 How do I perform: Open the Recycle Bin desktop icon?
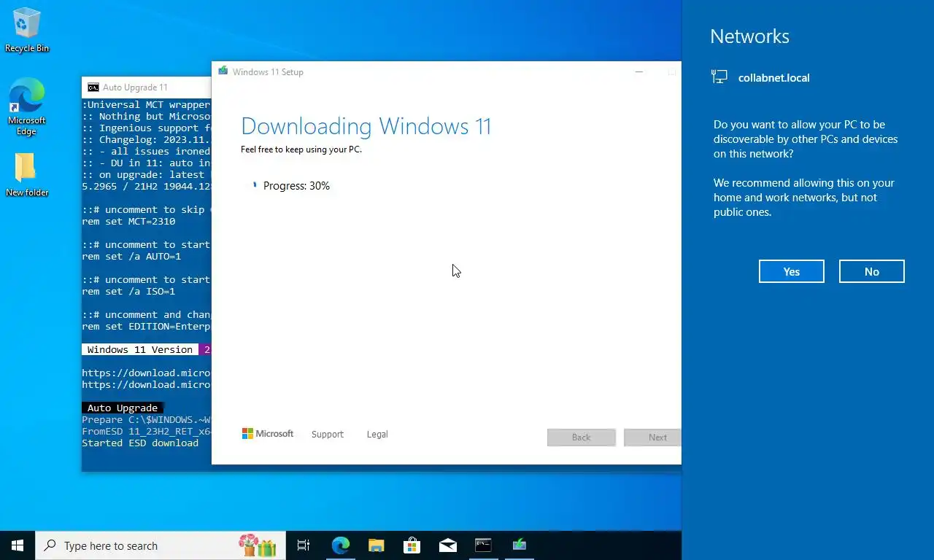27,30
